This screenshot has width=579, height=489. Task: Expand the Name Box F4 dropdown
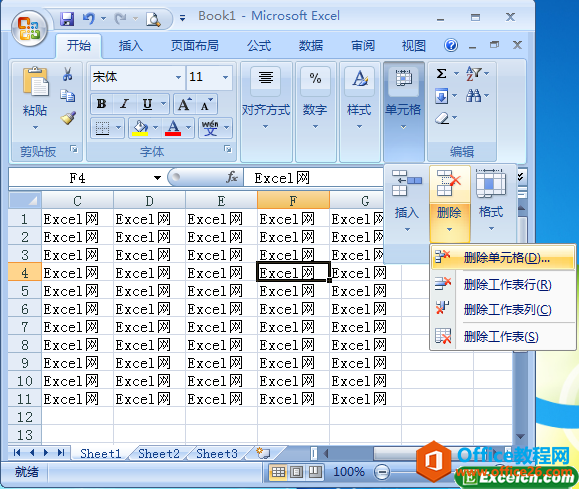[x=157, y=178]
